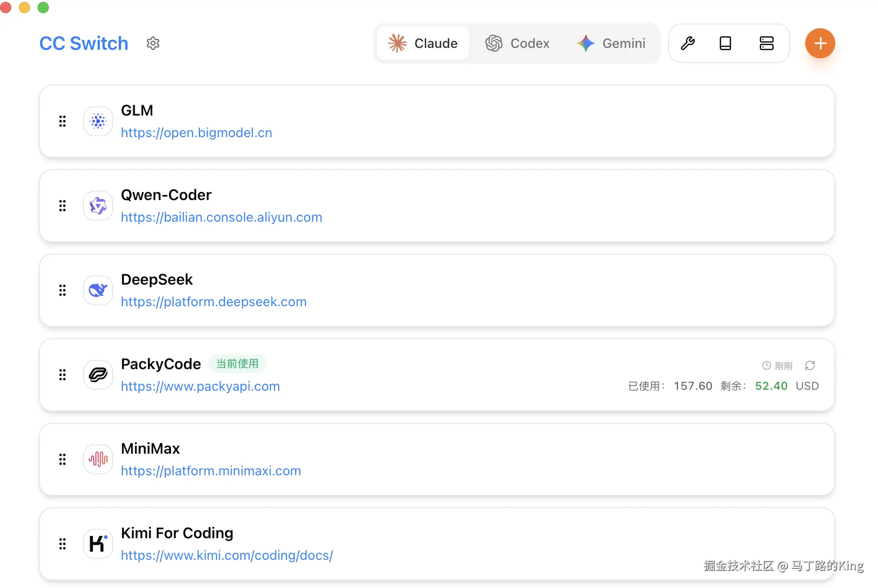Viewport: 878px width, 588px height.
Task: Click the PackyCode provider logo
Action: pos(98,375)
